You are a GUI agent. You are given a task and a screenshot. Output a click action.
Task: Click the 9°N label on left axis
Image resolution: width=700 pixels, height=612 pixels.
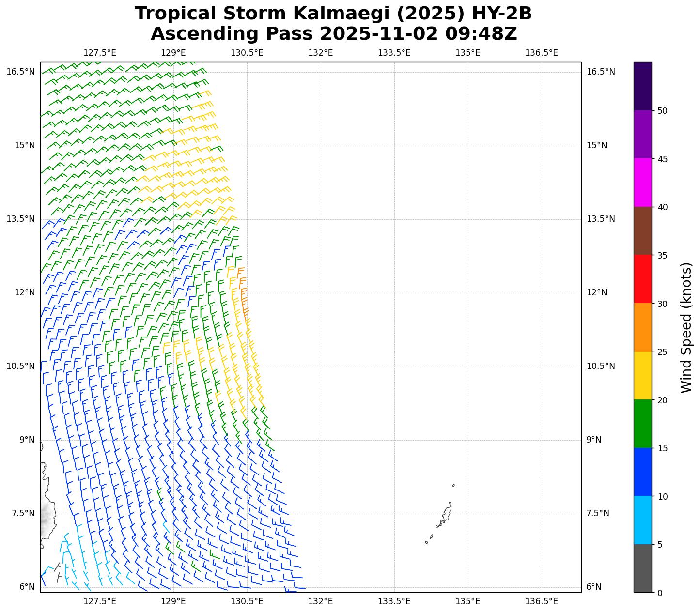tap(27, 440)
